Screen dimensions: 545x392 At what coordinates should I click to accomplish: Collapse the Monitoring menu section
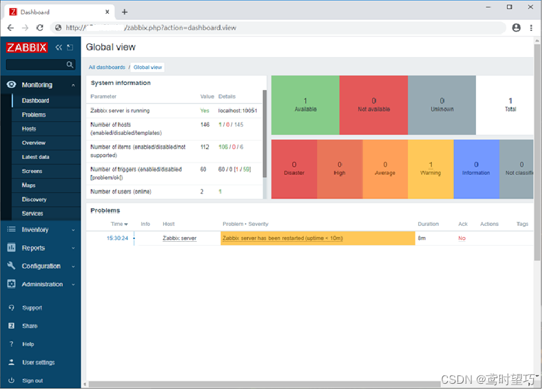[x=73, y=85]
